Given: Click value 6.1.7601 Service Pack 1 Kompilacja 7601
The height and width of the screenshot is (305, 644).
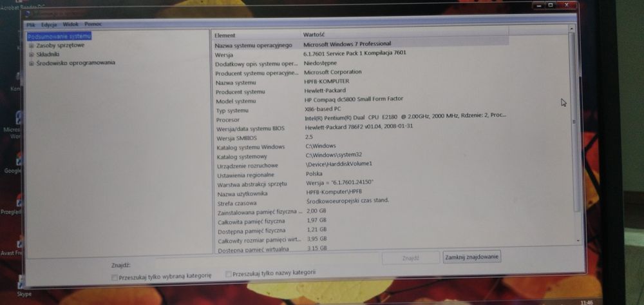Looking at the screenshot, I should pos(355,53).
